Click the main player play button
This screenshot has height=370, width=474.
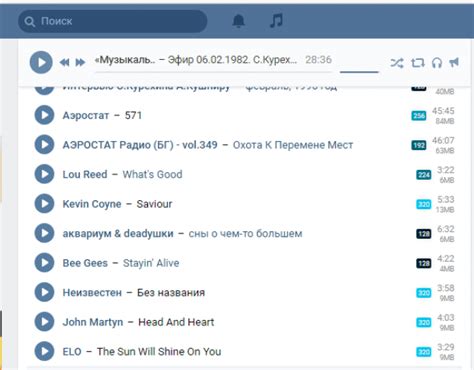[x=41, y=62]
